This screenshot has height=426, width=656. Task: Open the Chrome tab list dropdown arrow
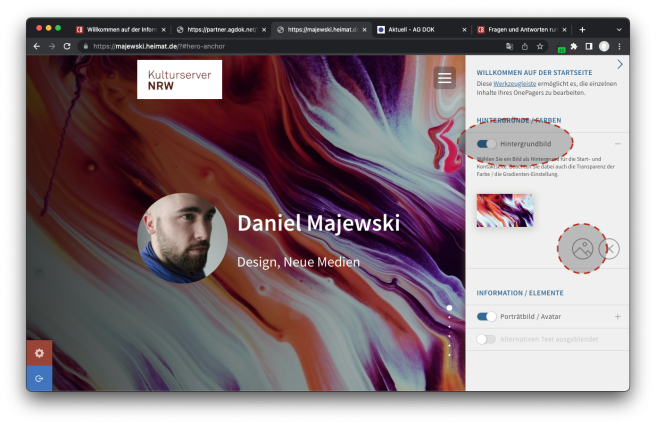[618, 30]
